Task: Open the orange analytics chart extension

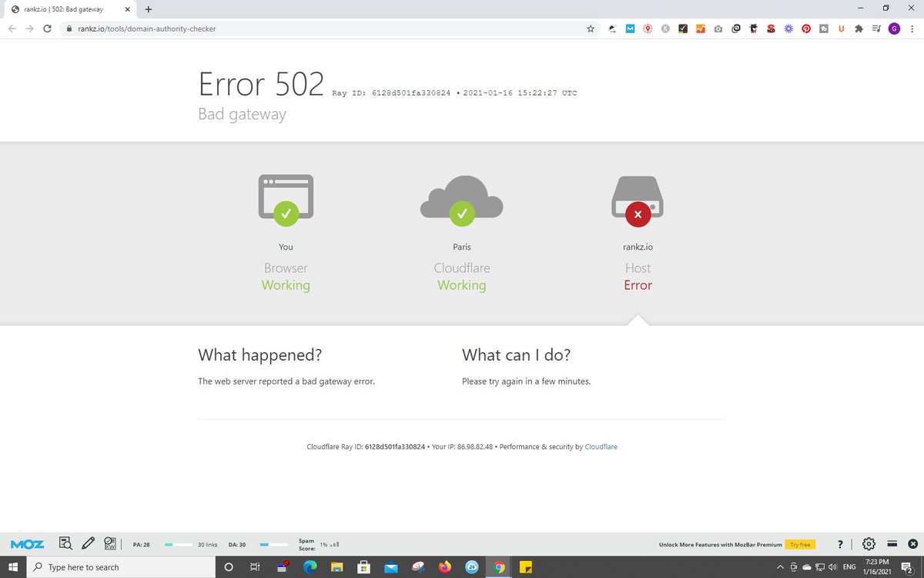Action: [x=701, y=29]
